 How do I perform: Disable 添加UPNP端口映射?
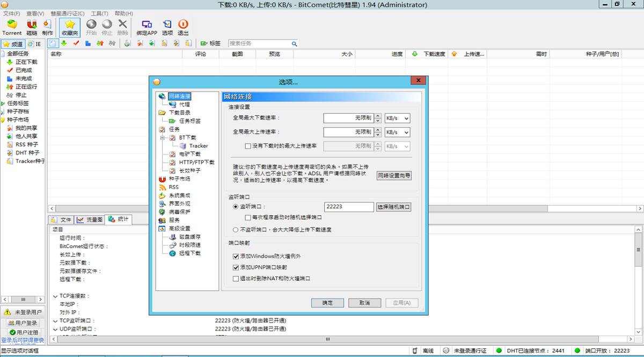235,267
